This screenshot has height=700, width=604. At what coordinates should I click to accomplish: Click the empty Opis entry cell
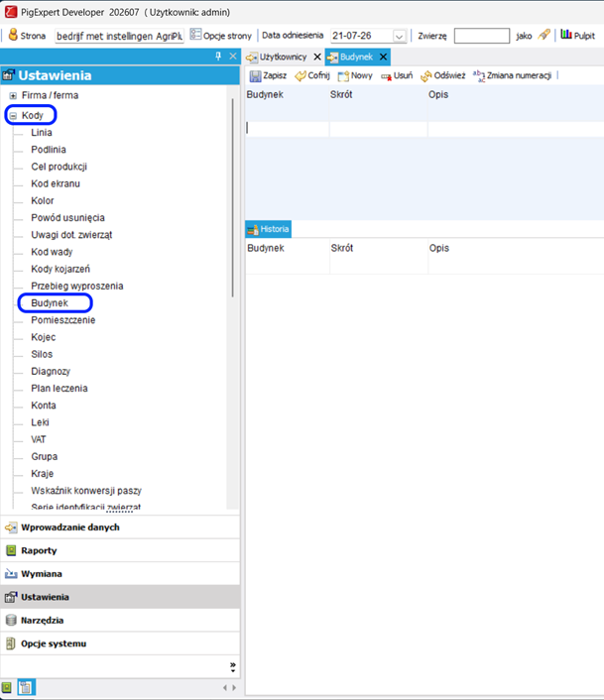(516, 129)
